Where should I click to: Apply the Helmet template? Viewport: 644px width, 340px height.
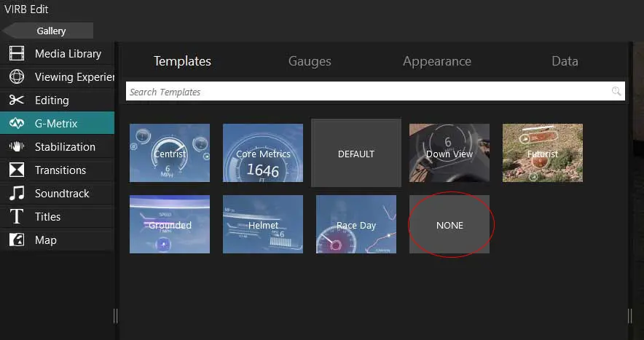pos(263,224)
